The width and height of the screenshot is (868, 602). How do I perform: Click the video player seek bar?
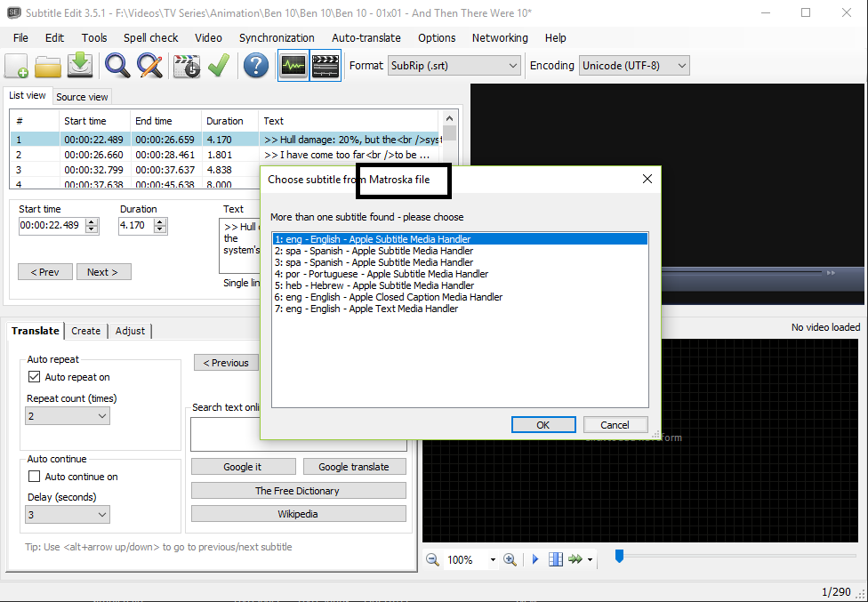click(x=742, y=272)
